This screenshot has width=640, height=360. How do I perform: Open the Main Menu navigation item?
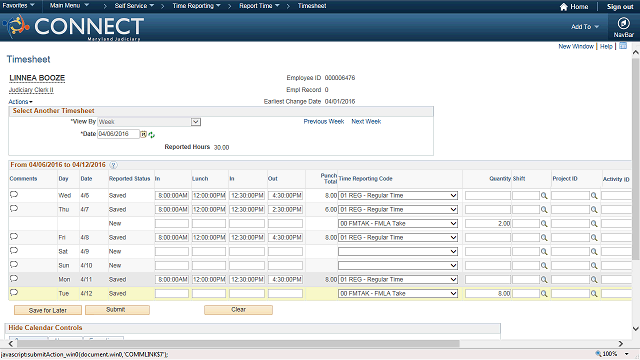click(x=69, y=6)
